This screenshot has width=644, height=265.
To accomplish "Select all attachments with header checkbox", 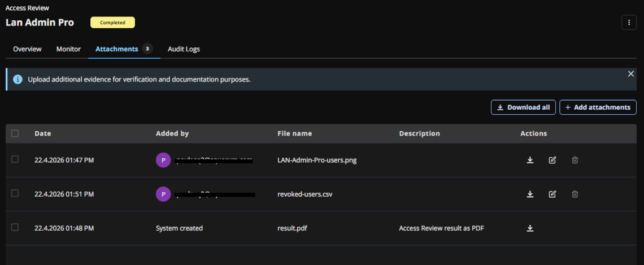I will (15, 133).
